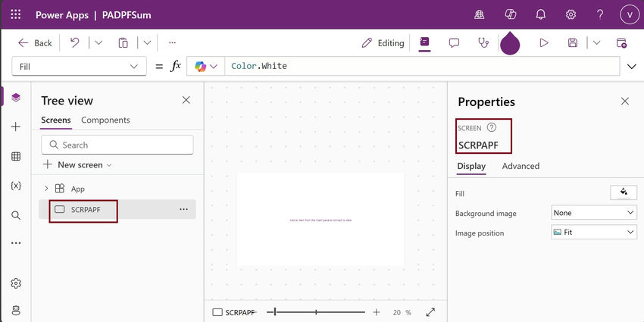This screenshot has width=644, height=322.
Task: Open the Fill color picker
Action: click(624, 192)
